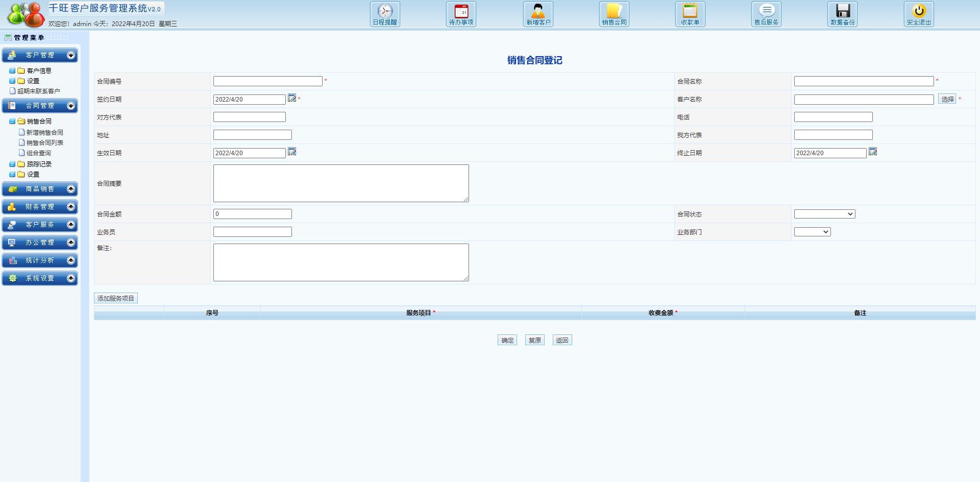Click the 客户信息 folder icon
980x482 pixels.
point(21,70)
